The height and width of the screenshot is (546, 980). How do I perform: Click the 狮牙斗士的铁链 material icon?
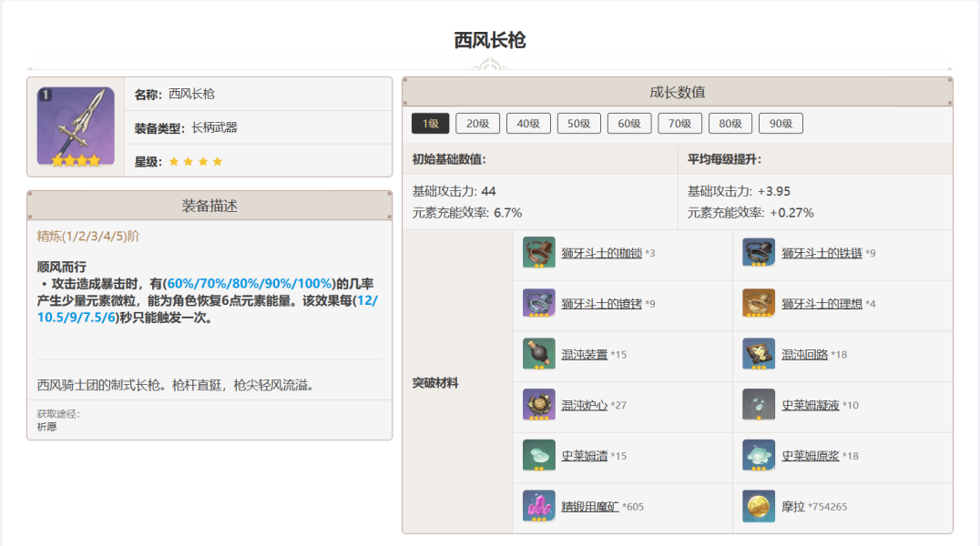point(759,253)
